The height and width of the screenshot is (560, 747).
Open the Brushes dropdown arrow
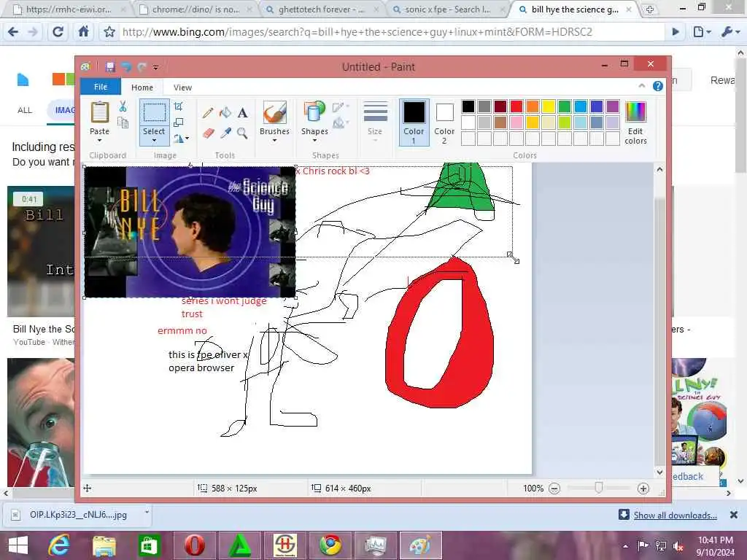pos(274,141)
